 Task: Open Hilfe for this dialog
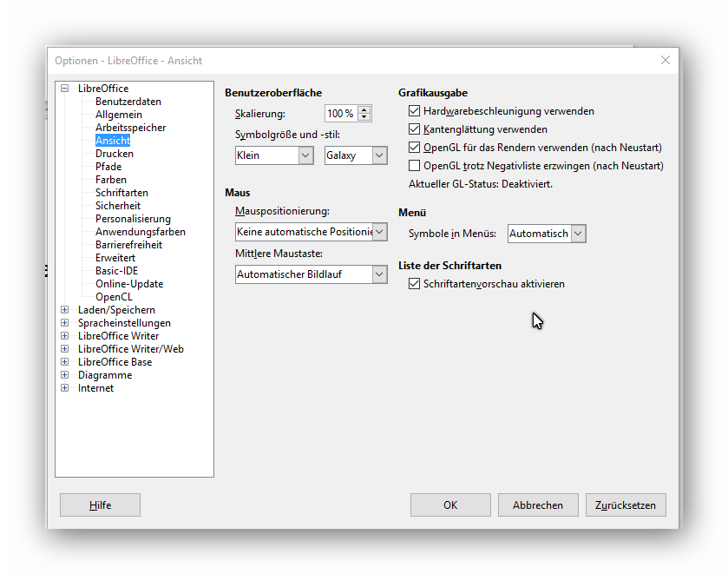(101, 505)
